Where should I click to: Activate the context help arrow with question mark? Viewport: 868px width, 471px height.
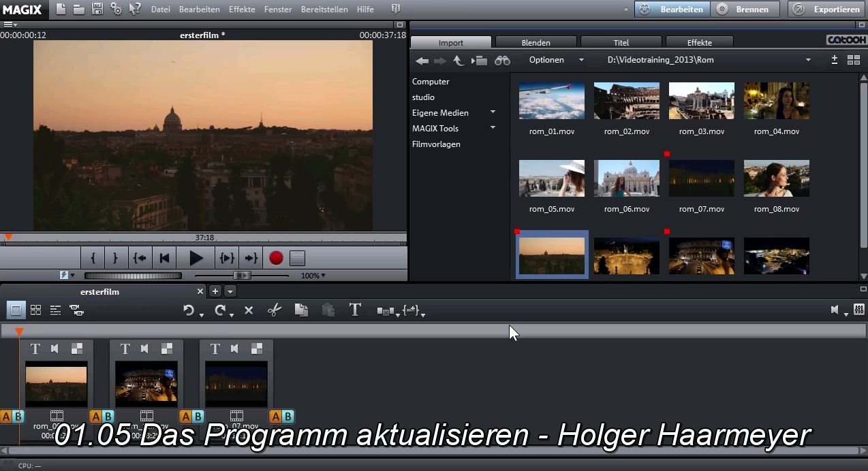(x=135, y=9)
